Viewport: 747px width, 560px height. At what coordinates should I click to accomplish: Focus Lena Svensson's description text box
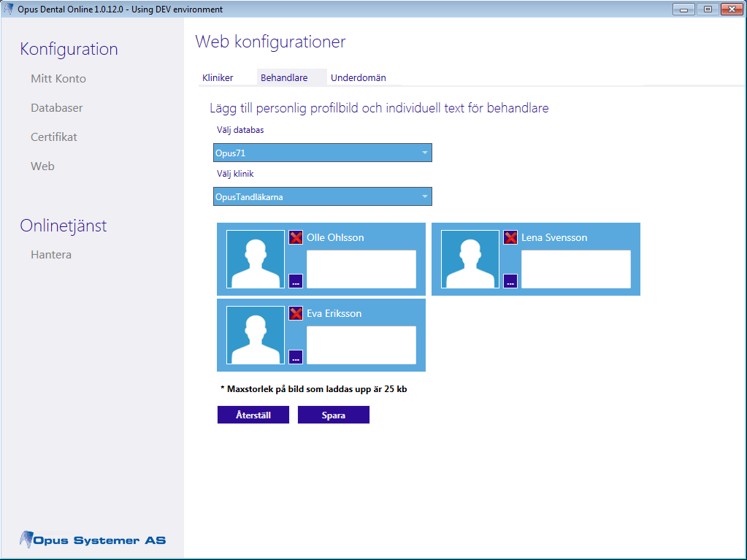(x=576, y=269)
